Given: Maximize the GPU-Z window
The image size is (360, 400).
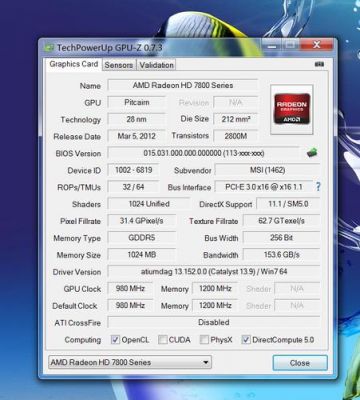Looking at the screenshot, I should [x=291, y=45].
